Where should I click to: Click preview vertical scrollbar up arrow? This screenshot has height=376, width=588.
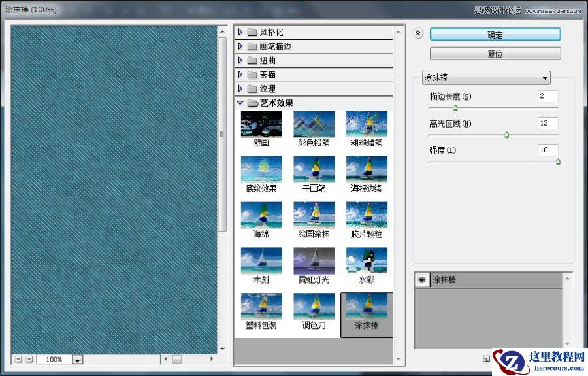click(x=222, y=31)
